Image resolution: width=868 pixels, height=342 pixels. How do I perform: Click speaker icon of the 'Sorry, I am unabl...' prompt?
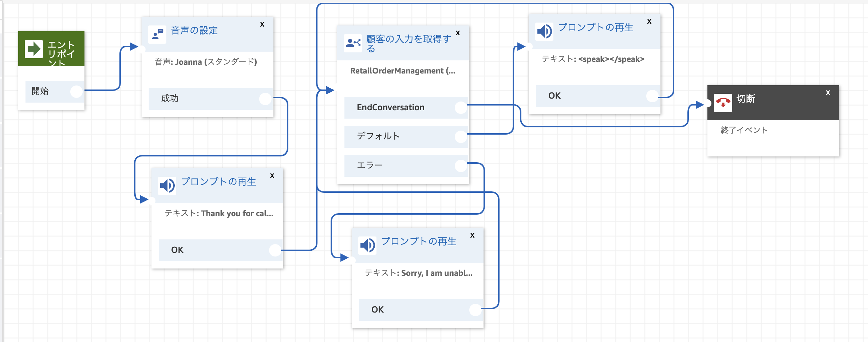pyautogui.click(x=368, y=245)
